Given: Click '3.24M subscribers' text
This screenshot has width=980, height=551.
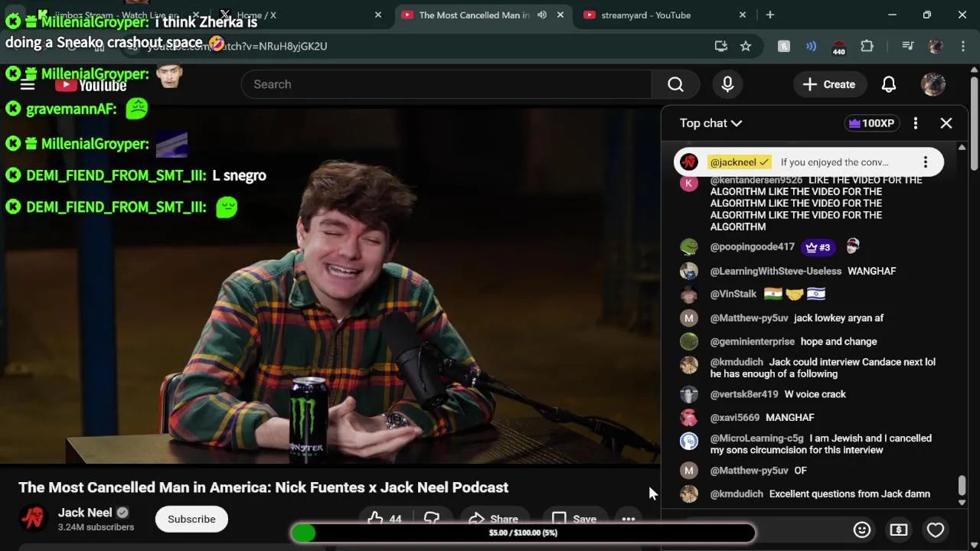Looking at the screenshot, I should pyautogui.click(x=96, y=527).
